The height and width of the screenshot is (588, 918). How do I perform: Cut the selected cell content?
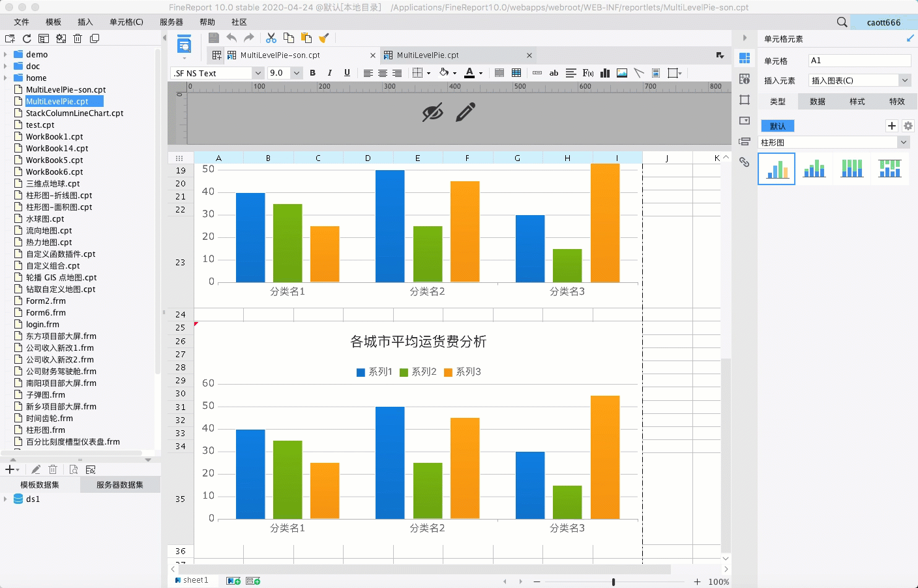tap(271, 38)
